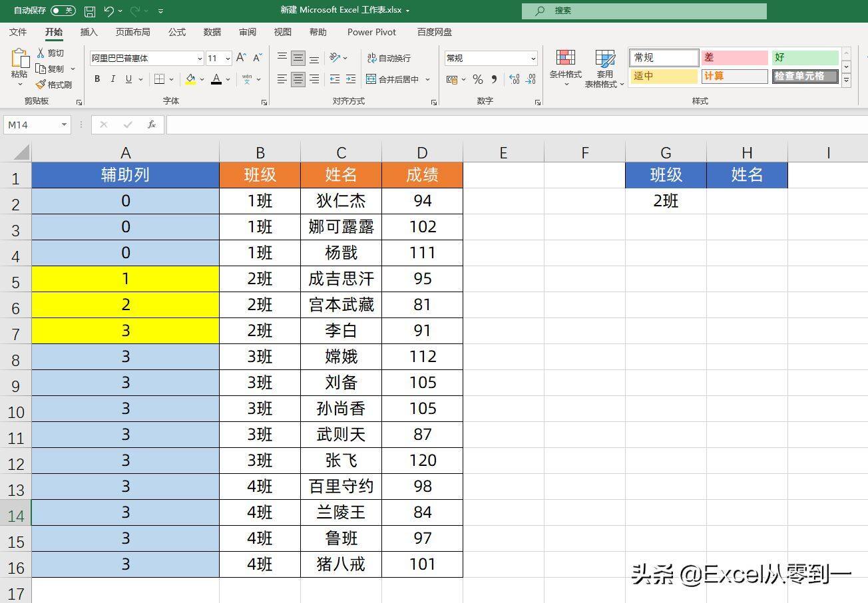Open the Merge & Center dropdown arrow
This screenshot has height=603, width=868.
pyautogui.click(x=427, y=79)
